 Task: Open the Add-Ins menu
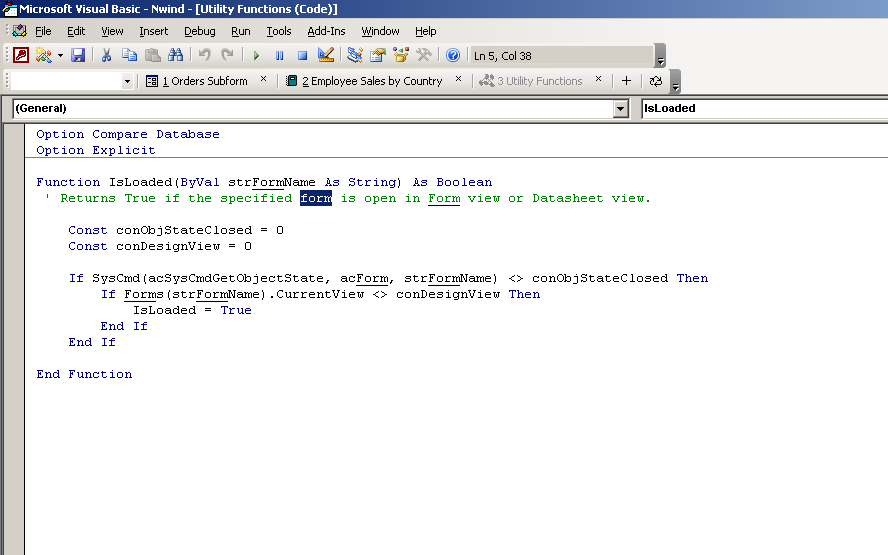point(326,31)
